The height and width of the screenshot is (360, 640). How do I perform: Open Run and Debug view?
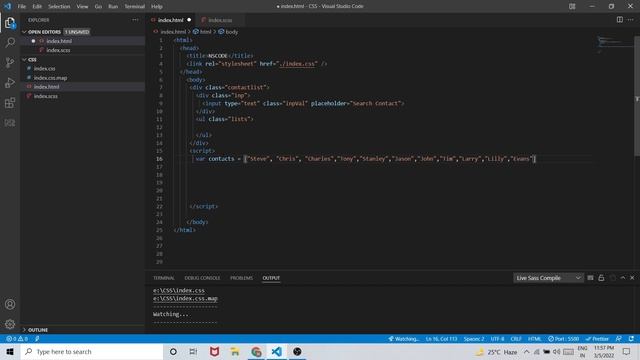tap(10, 82)
